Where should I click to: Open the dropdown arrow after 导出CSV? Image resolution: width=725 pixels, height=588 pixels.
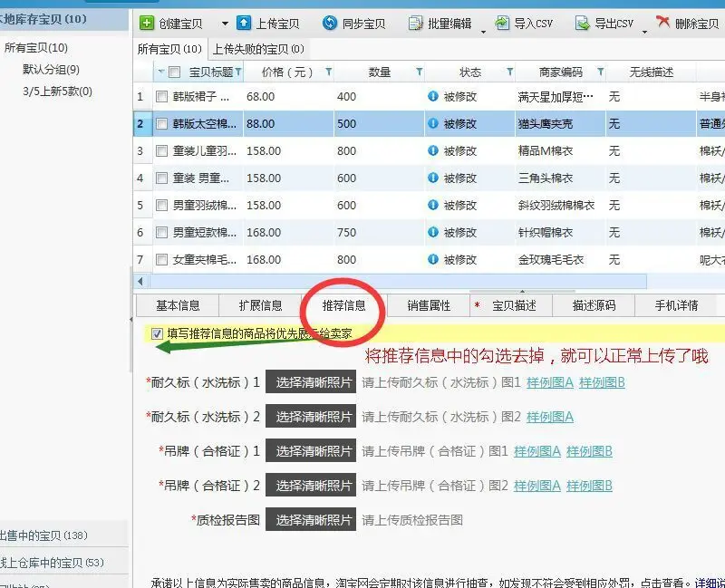(x=644, y=32)
